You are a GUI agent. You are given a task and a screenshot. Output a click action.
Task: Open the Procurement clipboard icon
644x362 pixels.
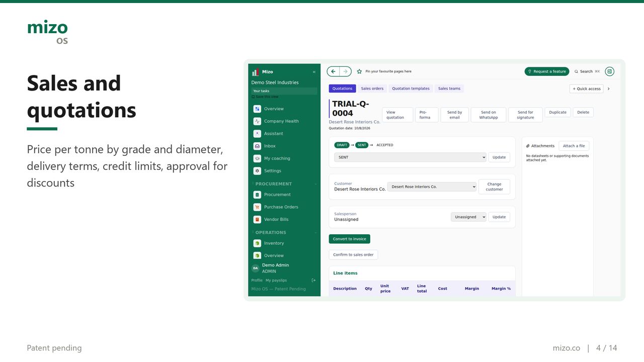click(x=257, y=195)
